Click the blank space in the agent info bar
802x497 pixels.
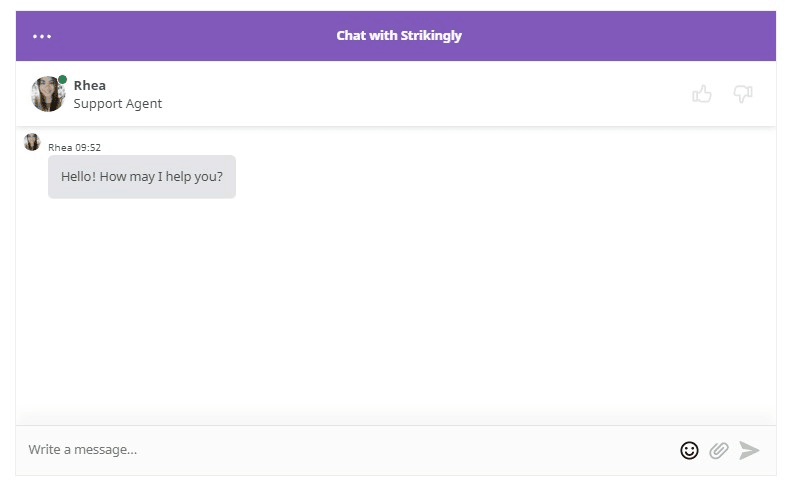[420, 94]
